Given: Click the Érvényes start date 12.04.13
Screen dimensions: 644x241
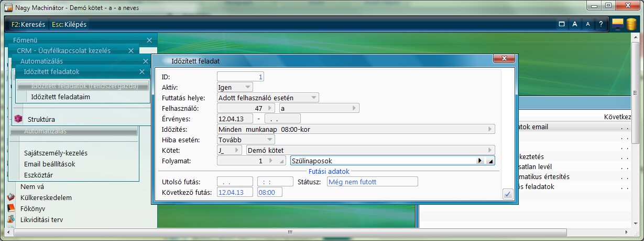Looking at the screenshot, I should [235, 118].
